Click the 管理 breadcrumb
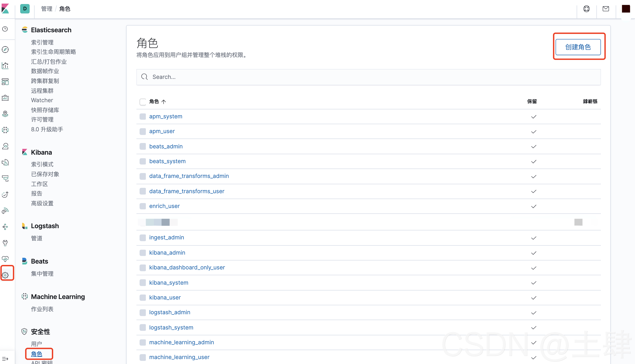This screenshot has height=364, width=635. coord(46,9)
